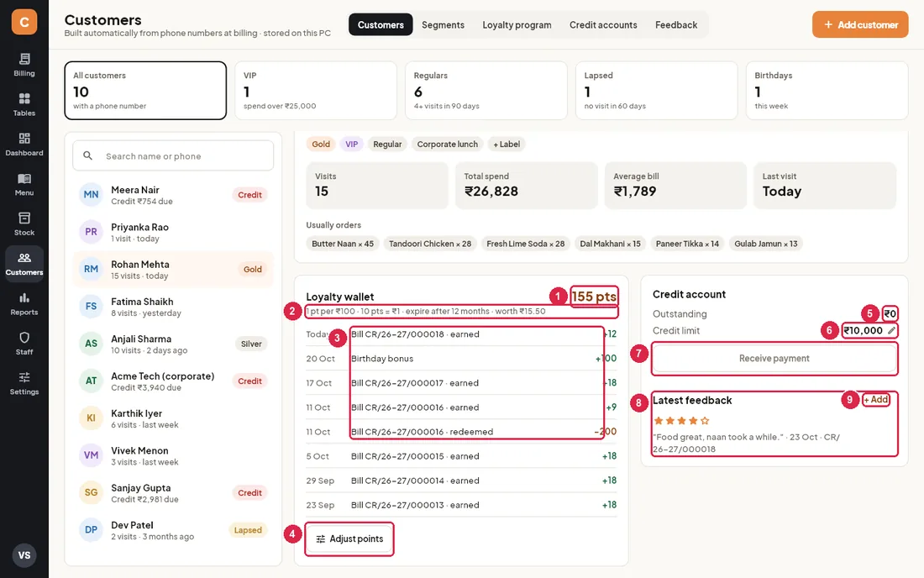Click the search name or phone field

pyautogui.click(x=173, y=155)
